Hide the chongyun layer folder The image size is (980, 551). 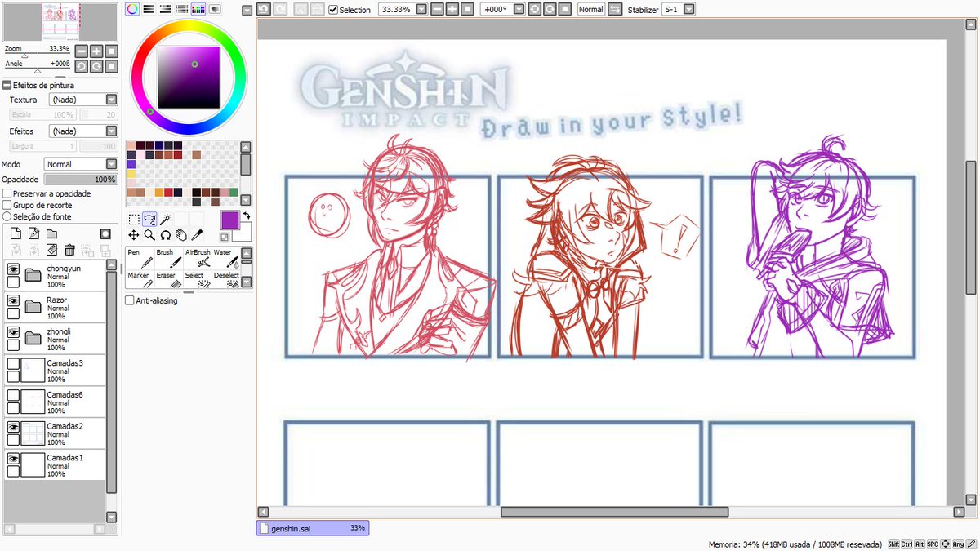click(x=13, y=269)
